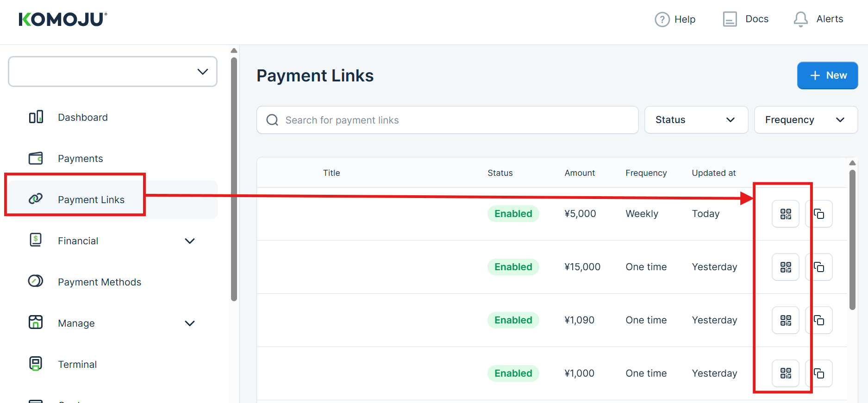The image size is (868, 403).
Task: Open the Status filter dropdown
Action: click(x=696, y=120)
